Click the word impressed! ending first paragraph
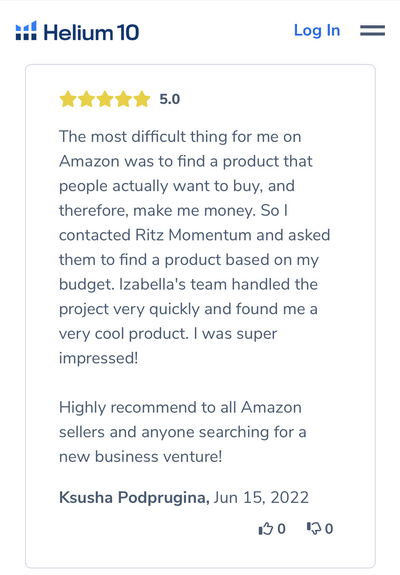This screenshot has width=400, height=575. point(99,358)
